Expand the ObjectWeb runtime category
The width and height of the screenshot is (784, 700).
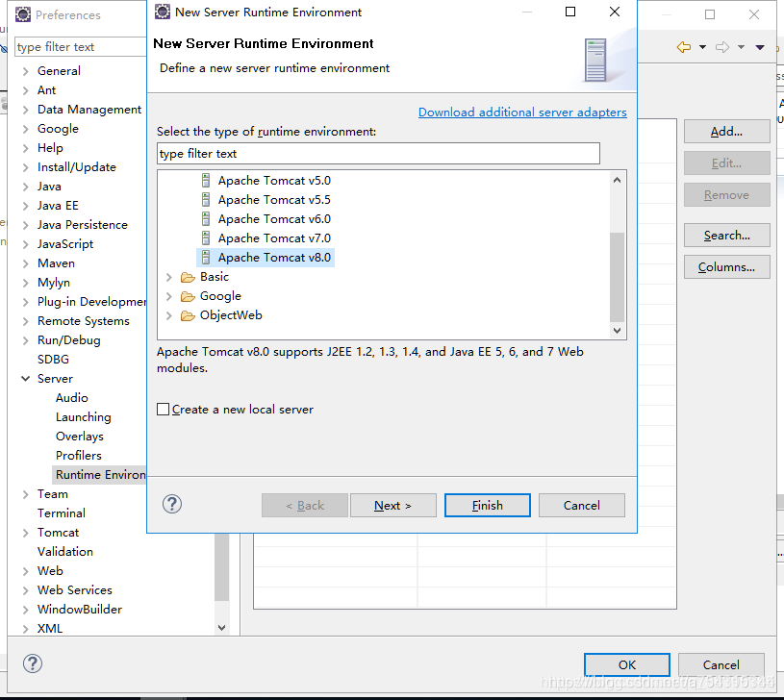[169, 315]
